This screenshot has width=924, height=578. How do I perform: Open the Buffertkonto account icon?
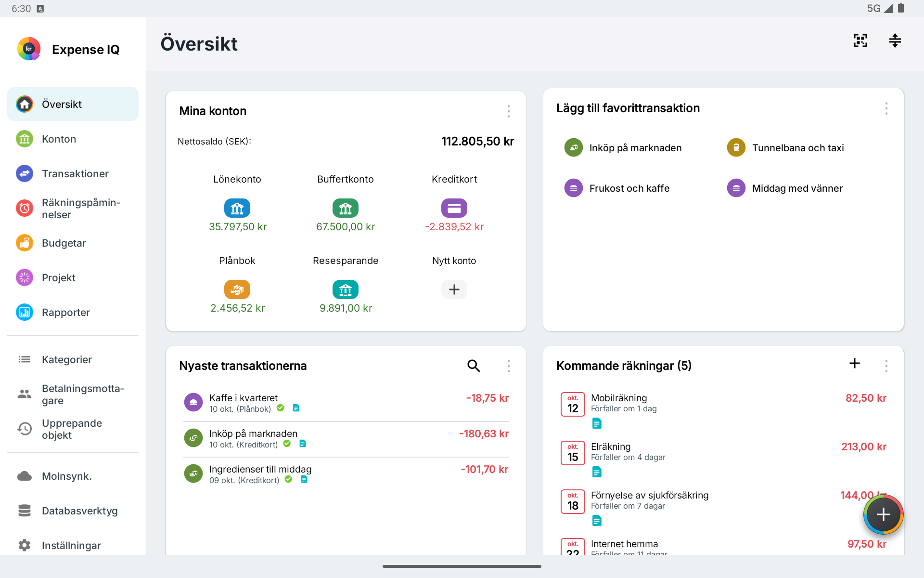click(346, 208)
